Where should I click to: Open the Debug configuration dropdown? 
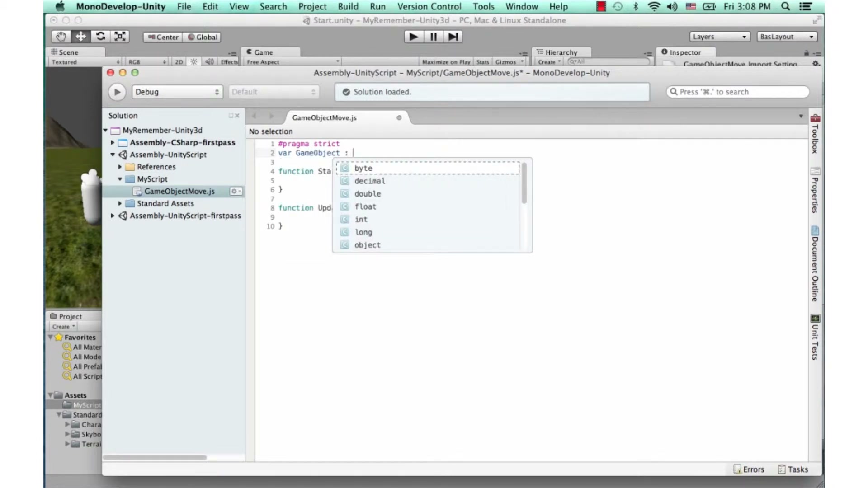(x=177, y=92)
